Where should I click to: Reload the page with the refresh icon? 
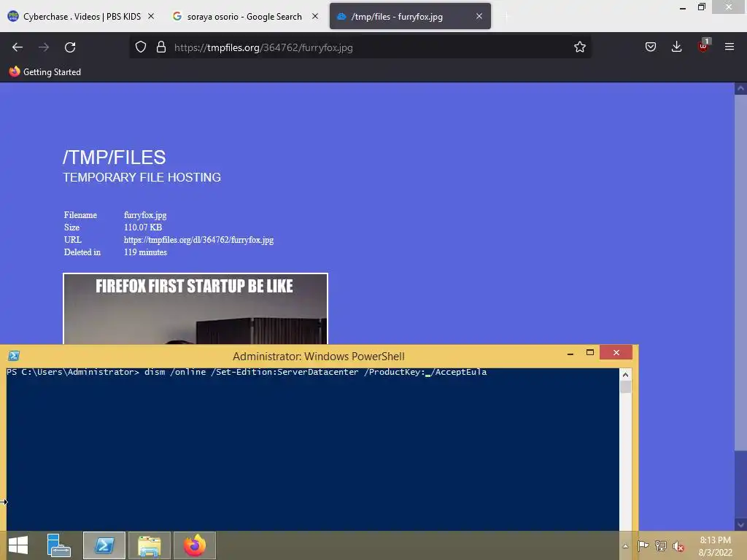(70, 47)
